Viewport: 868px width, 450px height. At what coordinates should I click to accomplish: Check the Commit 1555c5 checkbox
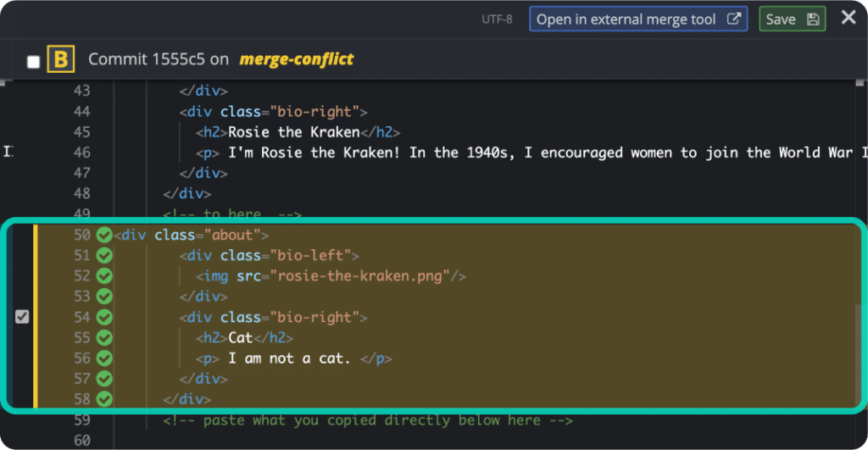[x=33, y=61]
